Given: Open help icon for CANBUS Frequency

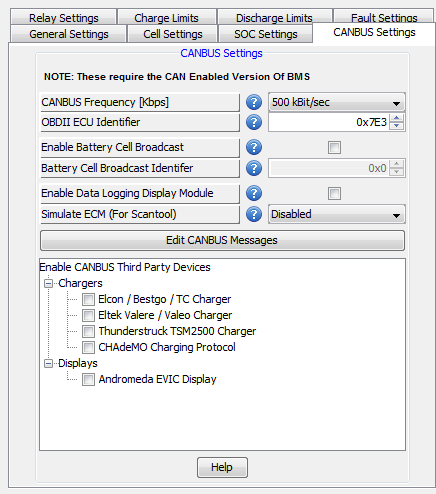Looking at the screenshot, I should point(254,102).
